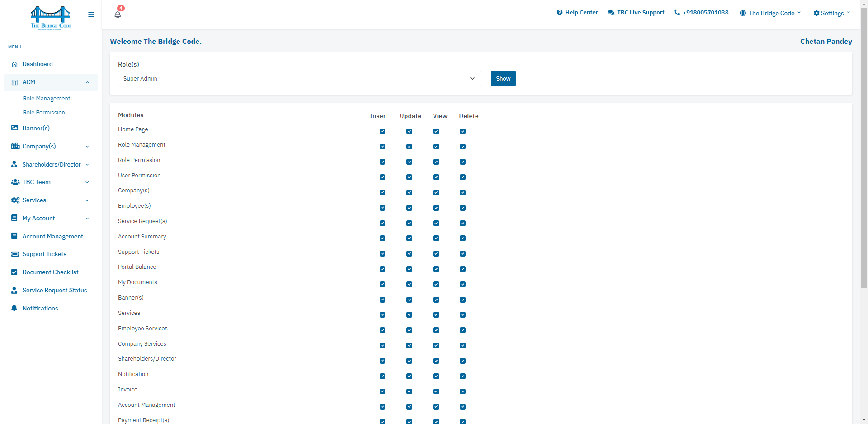Click The Bridge Code logo
868x424 pixels.
(x=51, y=18)
